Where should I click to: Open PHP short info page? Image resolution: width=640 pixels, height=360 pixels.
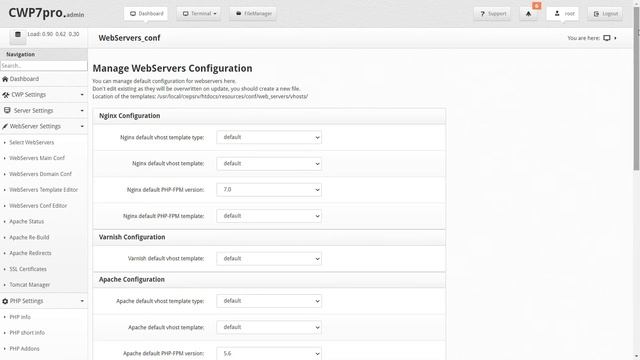coord(27,333)
